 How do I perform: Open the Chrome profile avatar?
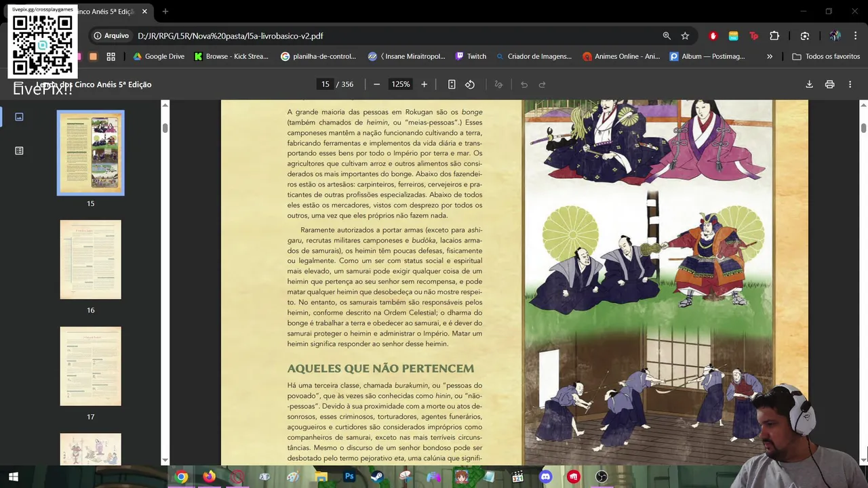(x=835, y=36)
